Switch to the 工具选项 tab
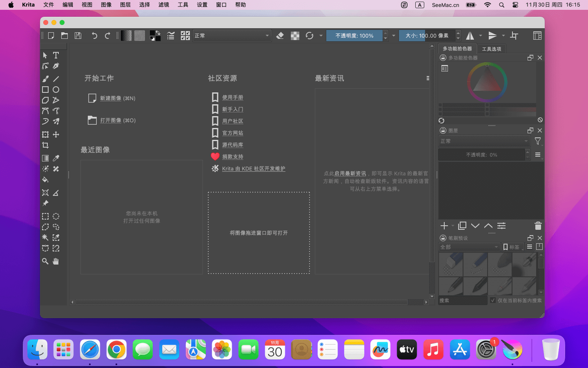 point(492,48)
